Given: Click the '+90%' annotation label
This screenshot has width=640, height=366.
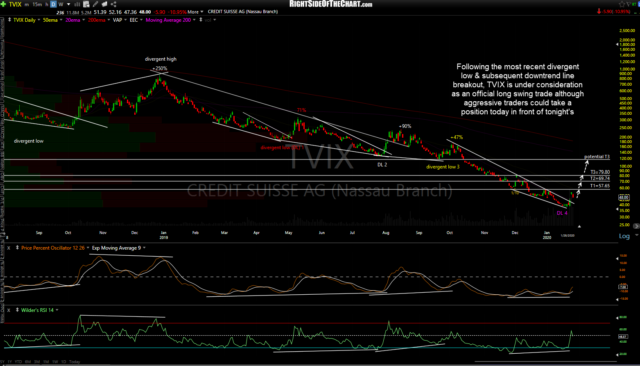Looking at the screenshot, I should click(404, 126).
